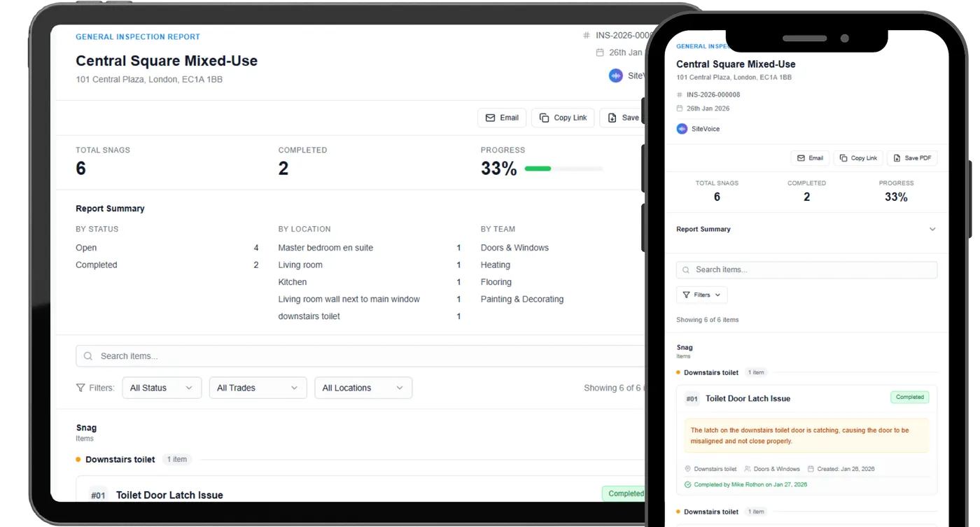Click Toilet Door Latch Issue title on tablet
The height and width of the screenshot is (527, 980).
169,495
